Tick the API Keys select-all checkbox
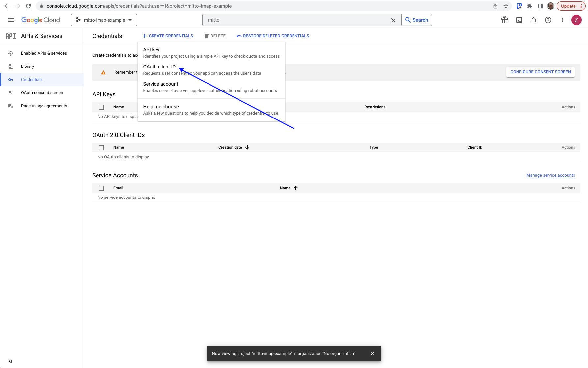The height and width of the screenshot is (368, 588). [101, 107]
